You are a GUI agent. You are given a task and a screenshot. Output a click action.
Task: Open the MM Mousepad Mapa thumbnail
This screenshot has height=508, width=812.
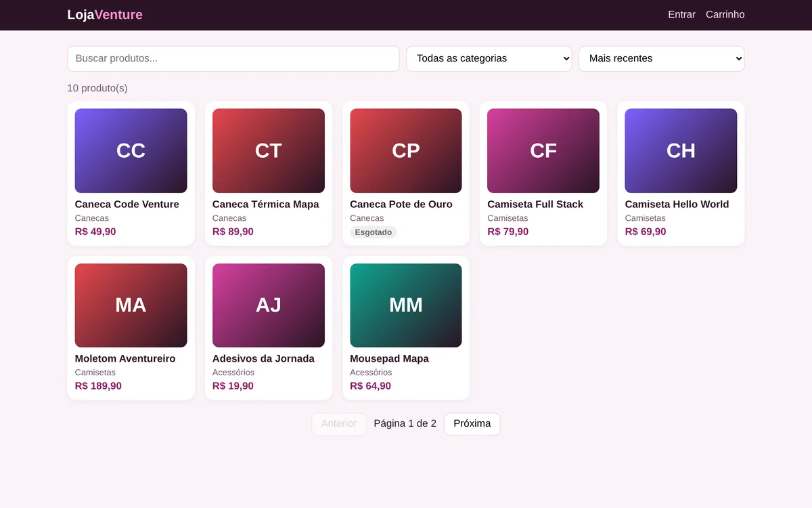tap(406, 305)
